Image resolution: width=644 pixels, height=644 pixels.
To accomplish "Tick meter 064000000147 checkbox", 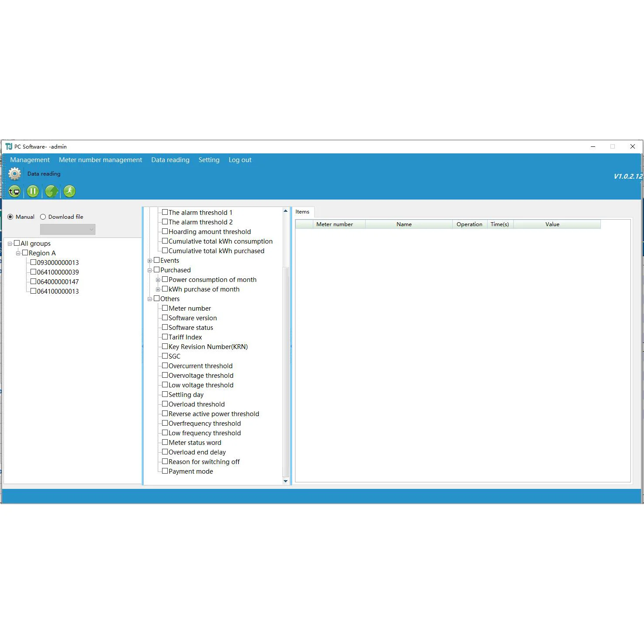I will [33, 281].
